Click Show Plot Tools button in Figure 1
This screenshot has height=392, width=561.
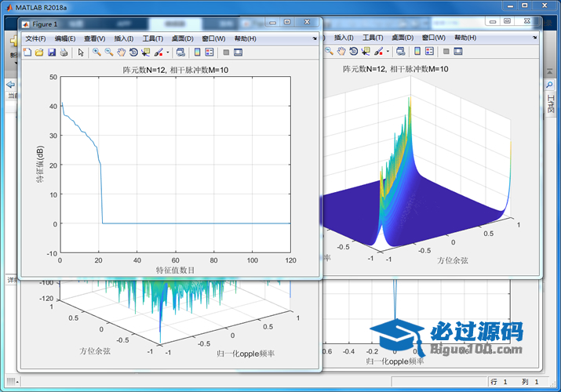[238, 53]
